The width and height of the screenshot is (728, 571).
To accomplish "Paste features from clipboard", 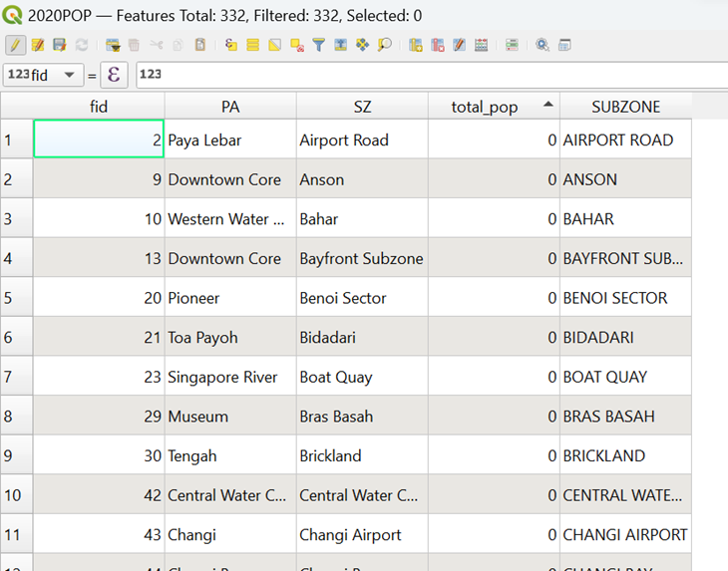I will [x=200, y=45].
